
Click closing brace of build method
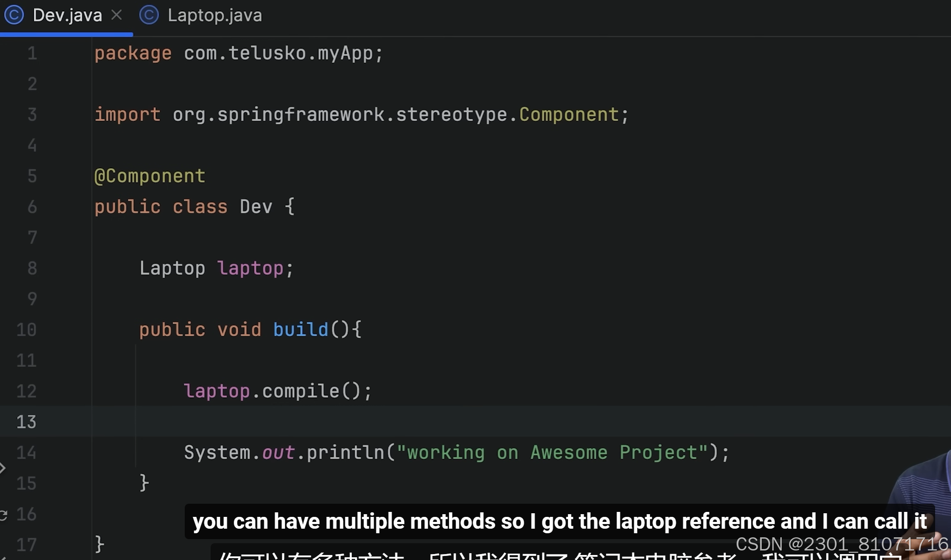coord(144,483)
